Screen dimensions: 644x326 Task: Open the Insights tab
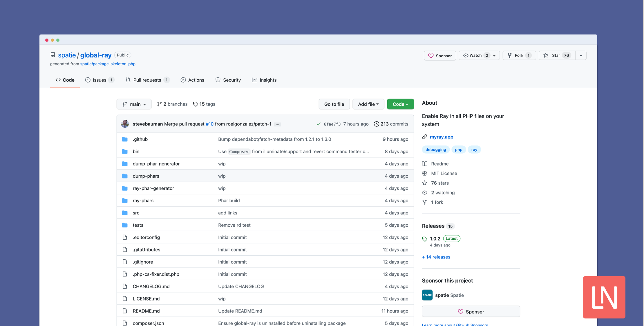coord(264,80)
